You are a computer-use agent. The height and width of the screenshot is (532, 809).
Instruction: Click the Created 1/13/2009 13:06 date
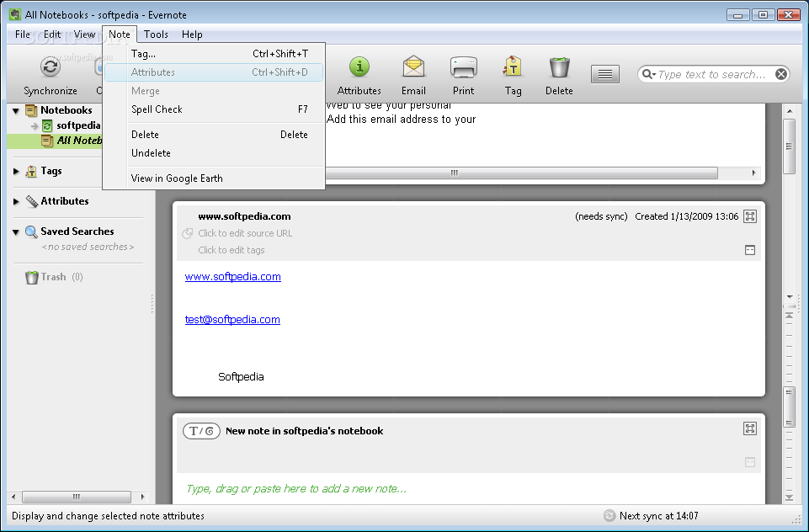(687, 216)
